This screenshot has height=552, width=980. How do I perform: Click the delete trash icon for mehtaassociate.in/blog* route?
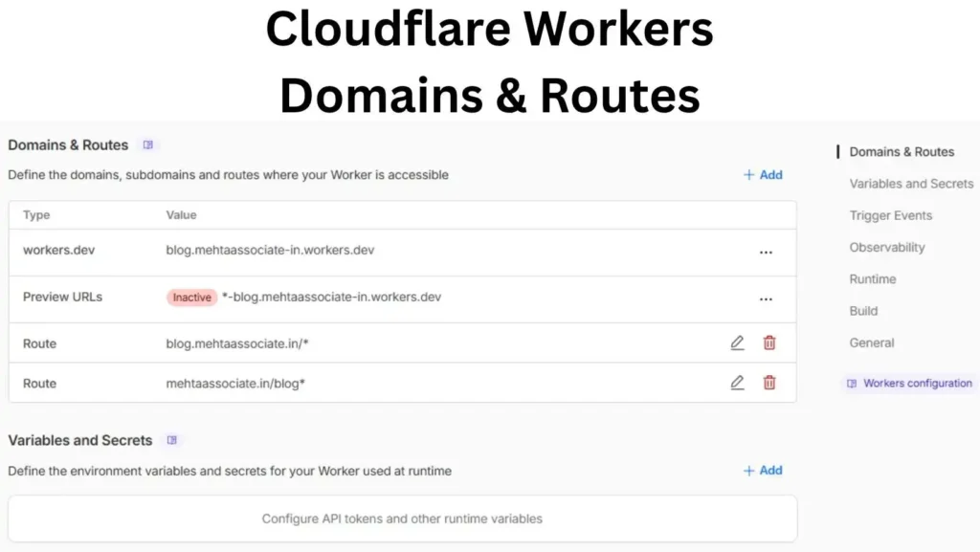click(x=769, y=383)
